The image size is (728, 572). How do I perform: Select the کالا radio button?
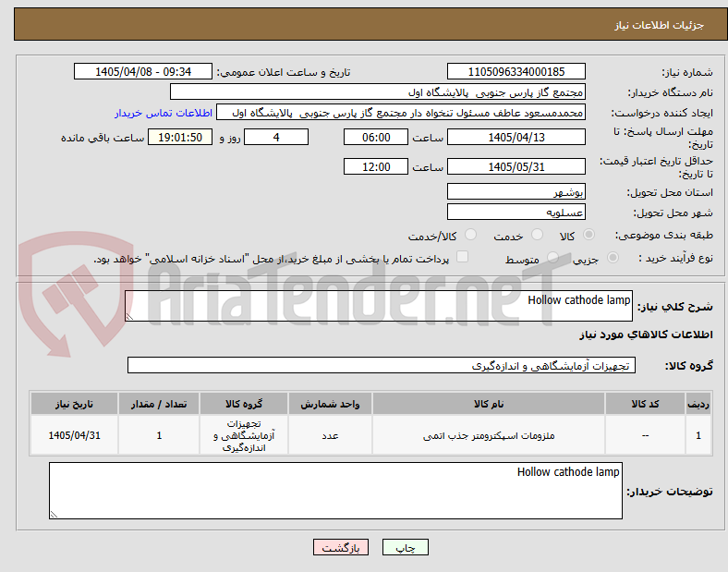click(x=588, y=235)
